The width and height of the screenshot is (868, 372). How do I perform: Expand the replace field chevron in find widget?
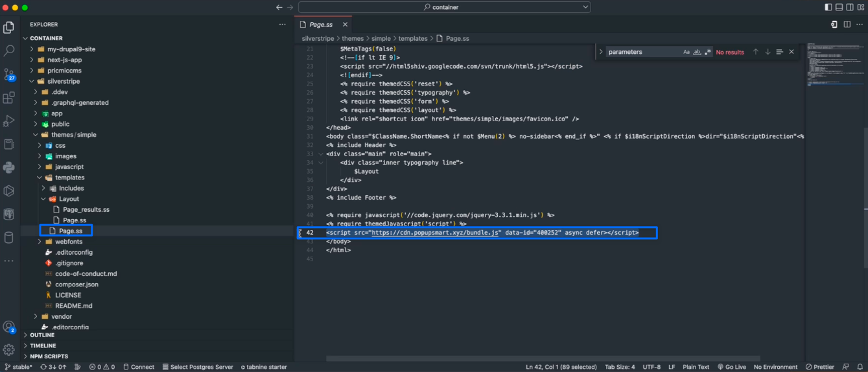click(601, 52)
